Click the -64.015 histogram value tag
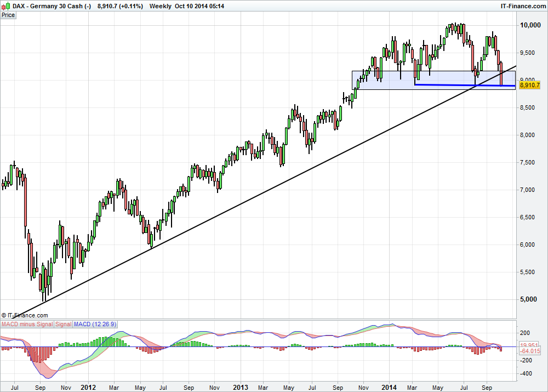 click(530, 351)
